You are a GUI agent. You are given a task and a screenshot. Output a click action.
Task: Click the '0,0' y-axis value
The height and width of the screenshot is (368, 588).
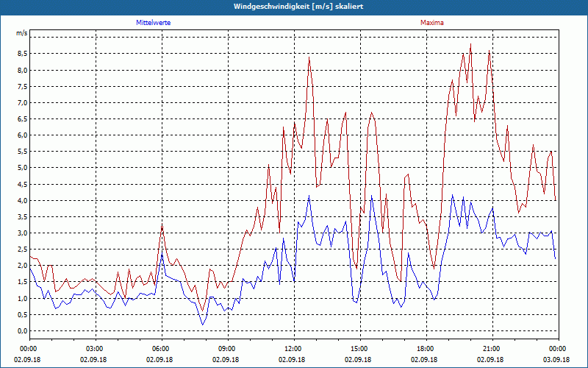(x=23, y=330)
